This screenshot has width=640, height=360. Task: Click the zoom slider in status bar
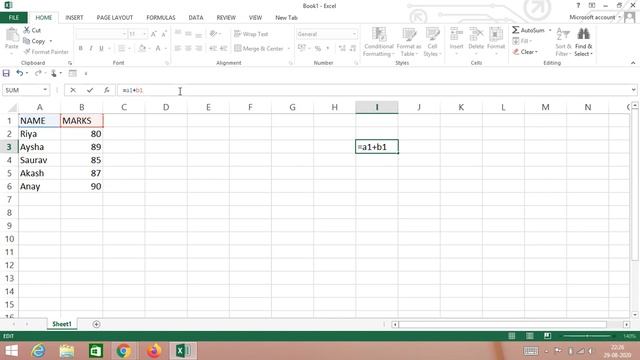[587, 336]
